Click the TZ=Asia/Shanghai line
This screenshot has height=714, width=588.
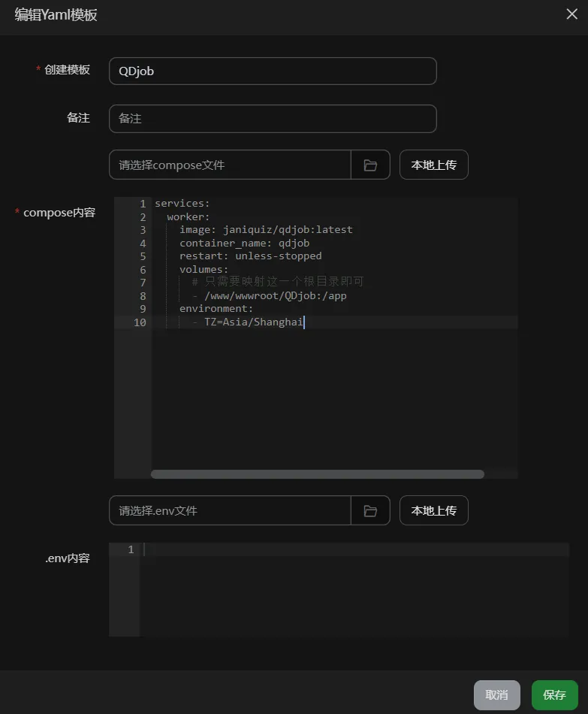click(254, 322)
